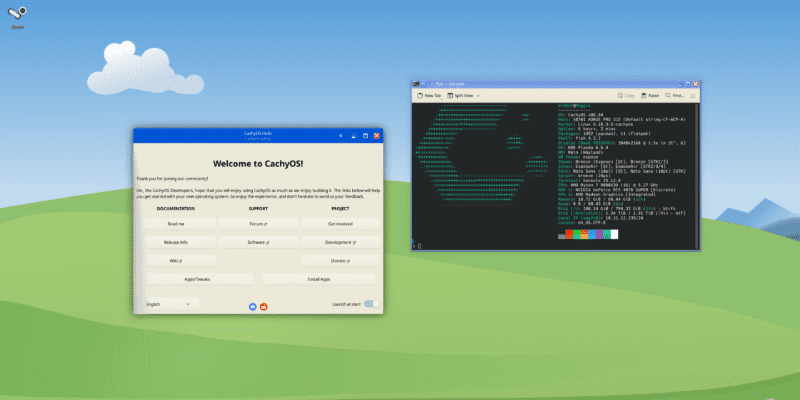Click the Donate link button
This screenshot has width=800, height=400.
pos(340,261)
